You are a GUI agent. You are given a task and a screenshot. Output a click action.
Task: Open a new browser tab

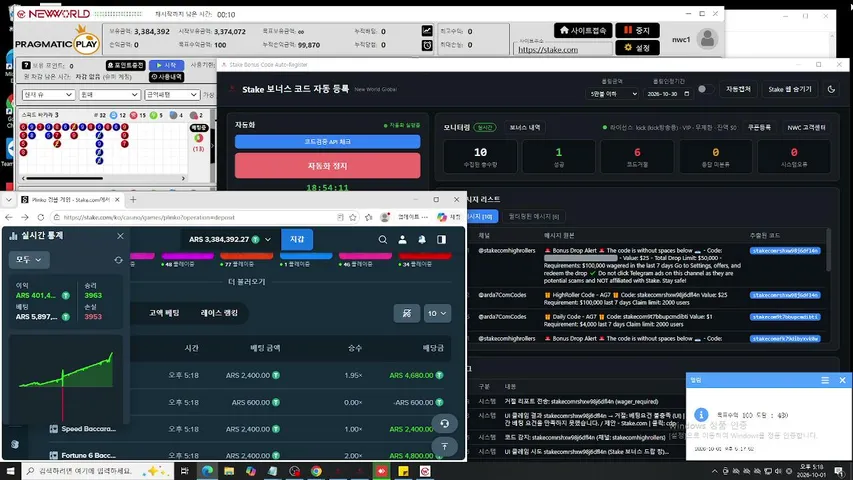[133, 200]
